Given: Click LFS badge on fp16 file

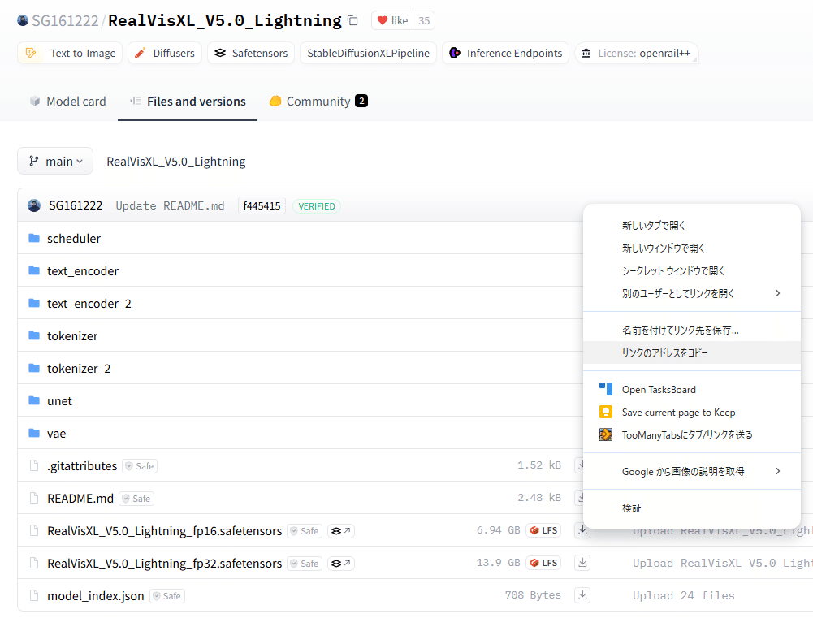Looking at the screenshot, I should 543,530.
